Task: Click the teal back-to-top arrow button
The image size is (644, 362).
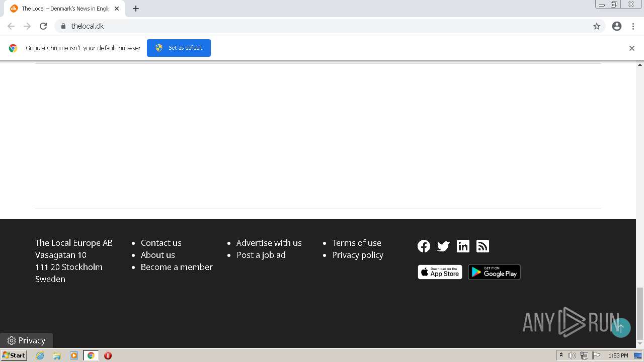Action: click(x=621, y=328)
